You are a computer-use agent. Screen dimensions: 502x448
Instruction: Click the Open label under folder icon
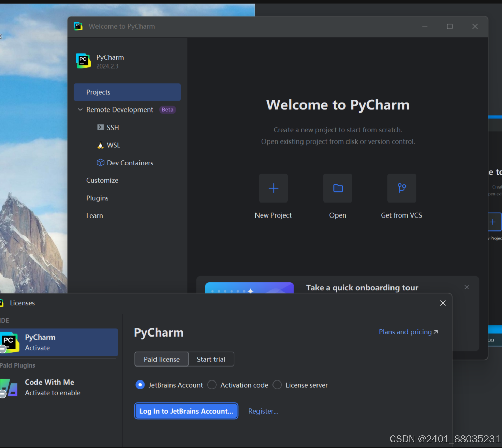coord(338,215)
